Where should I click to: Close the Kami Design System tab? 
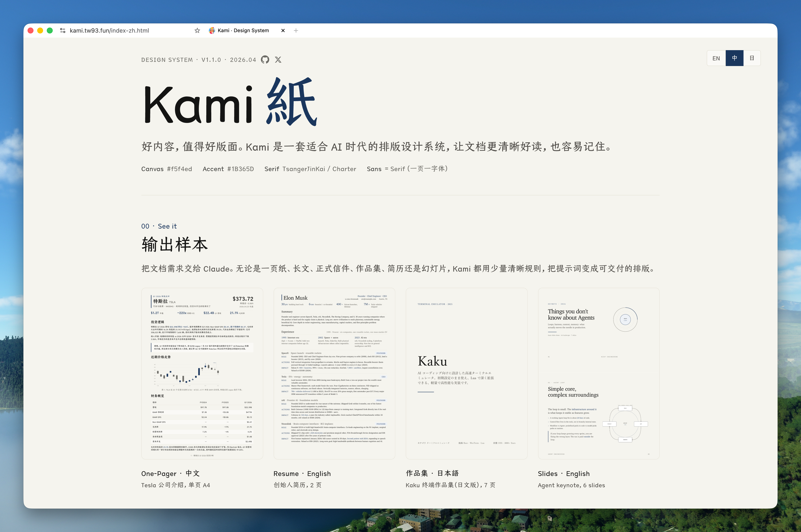pos(283,30)
